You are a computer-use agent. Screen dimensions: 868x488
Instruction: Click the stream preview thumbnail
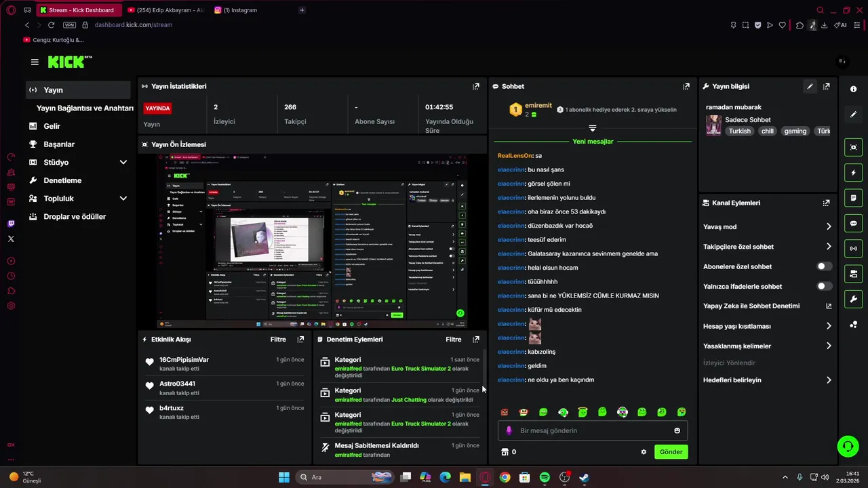312,241
